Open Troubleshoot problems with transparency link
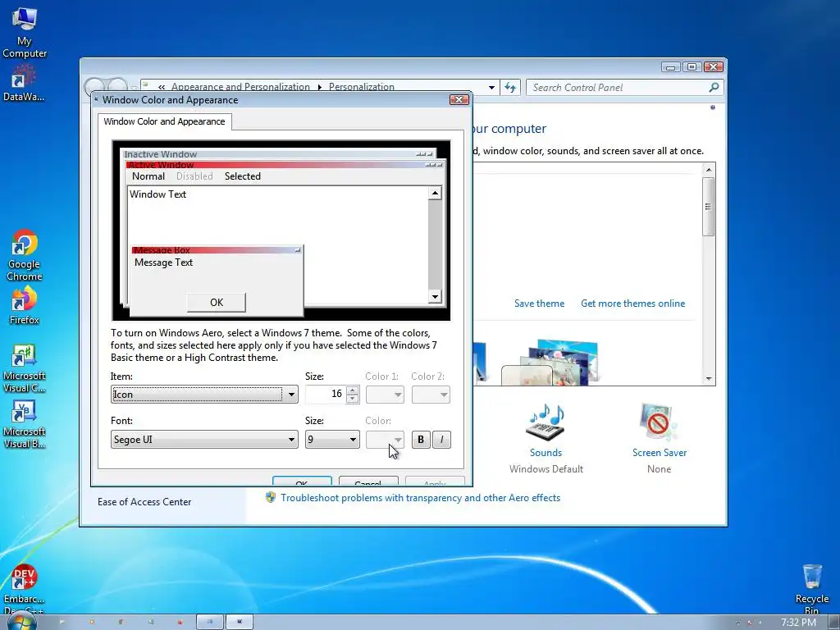 [421, 498]
